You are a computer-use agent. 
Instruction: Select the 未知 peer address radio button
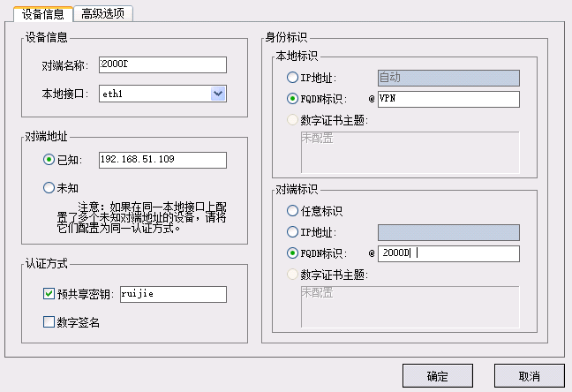coord(49,188)
